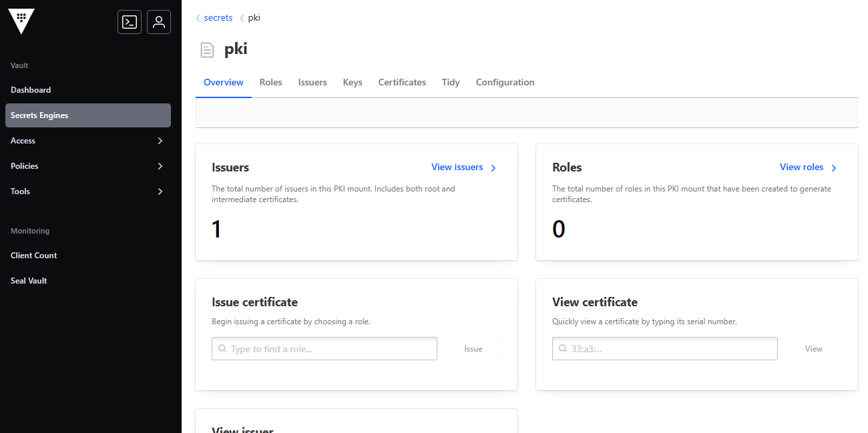868x433 pixels.
Task: Open the user profile menu icon
Action: click(159, 22)
